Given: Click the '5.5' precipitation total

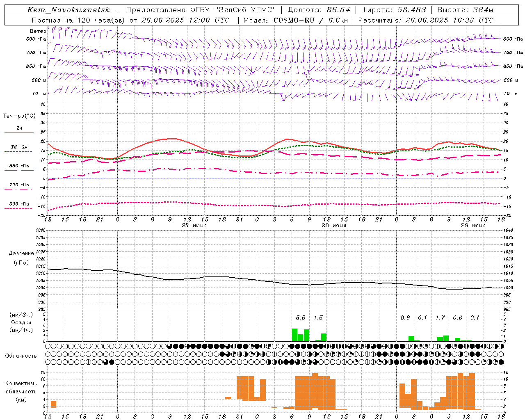Looking at the screenshot, I should pos(301,317).
